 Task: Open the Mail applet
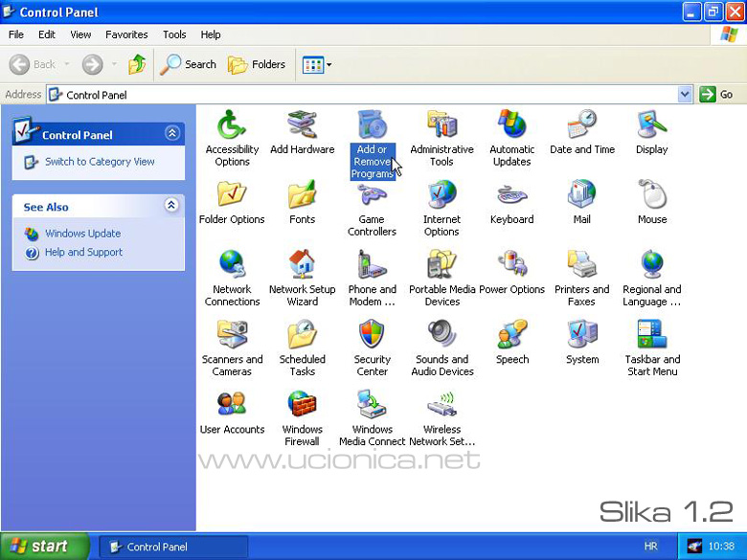coord(581,202)
